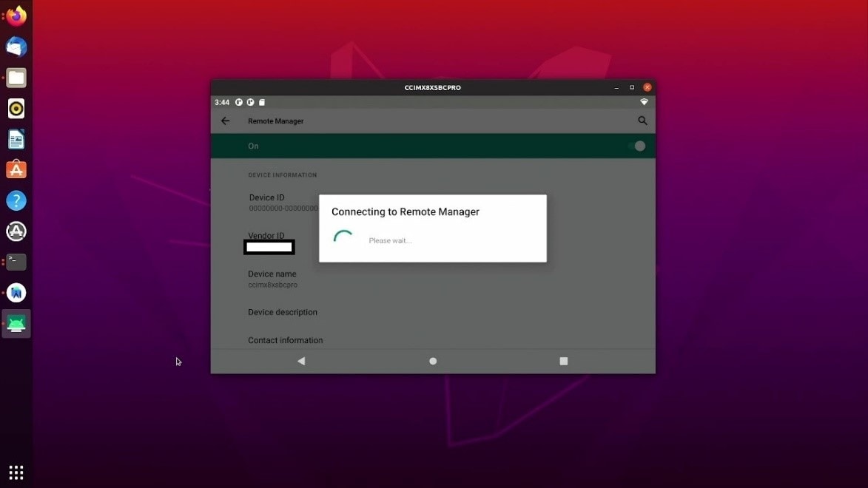Image resolution: width=868 pixels, height=488 pixels.
Task: Launch Rhythmbox music player from dock
Action: (x=16, y=109)
